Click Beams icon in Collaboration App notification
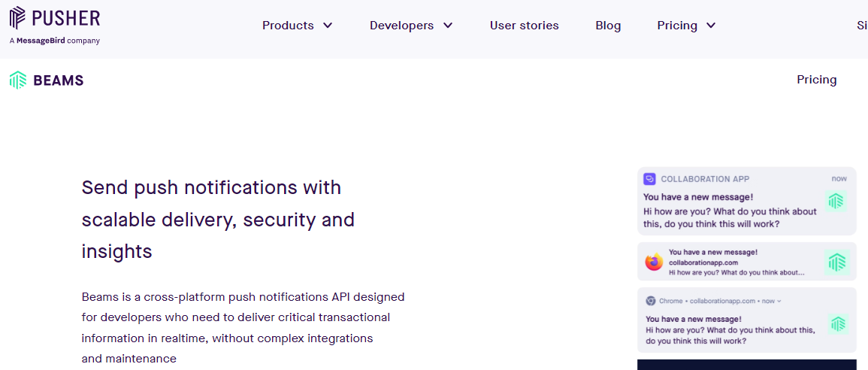This screenshot has width=868, height=370. 836,201
